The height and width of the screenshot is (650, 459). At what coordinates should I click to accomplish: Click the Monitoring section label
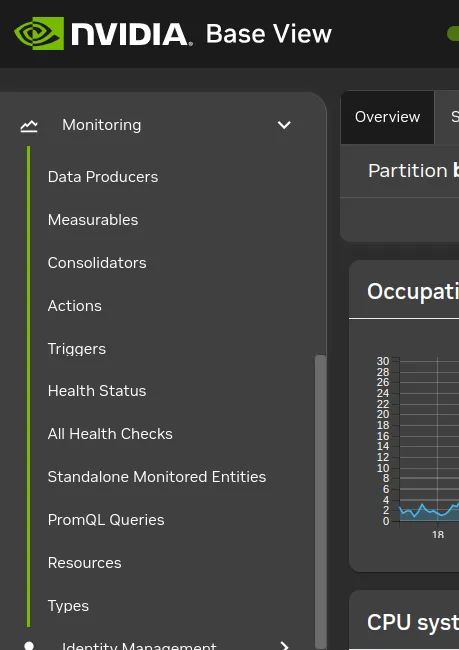102,125
